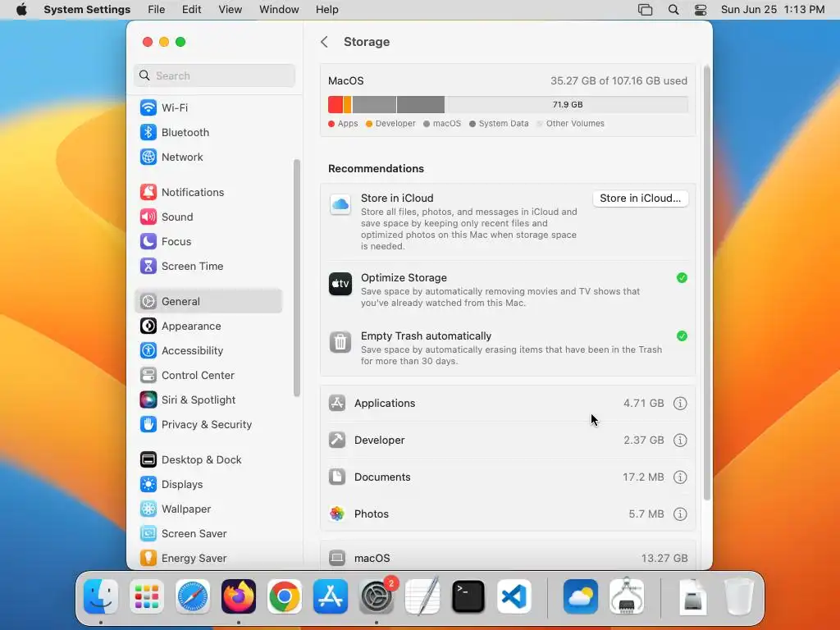840x630 pixels.
Task: Show info for Photos storage
Action: 680,514
